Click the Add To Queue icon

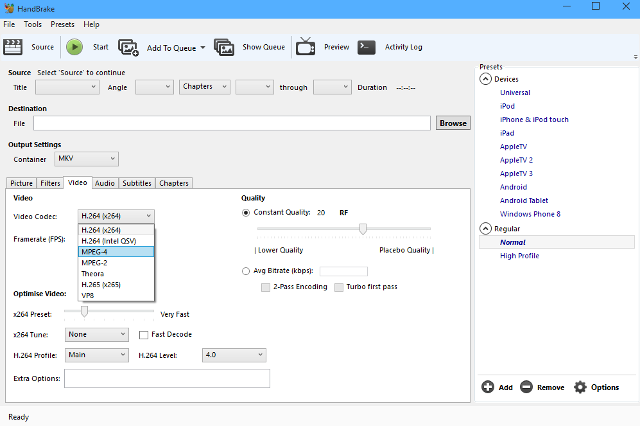click(128, 47)
